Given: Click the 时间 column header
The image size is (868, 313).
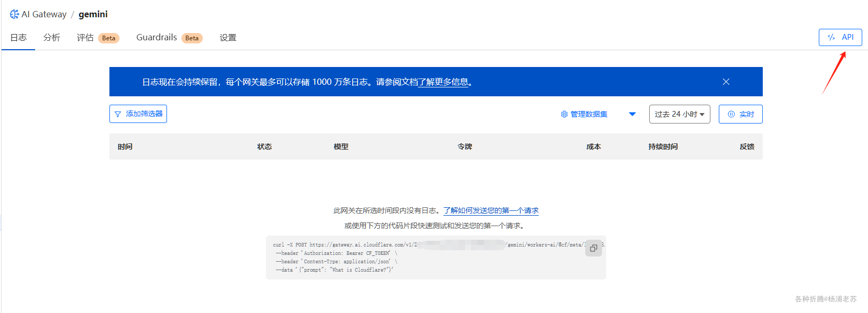Looking at the screenshot, I should pyautogui.click(x=125, y=147).
